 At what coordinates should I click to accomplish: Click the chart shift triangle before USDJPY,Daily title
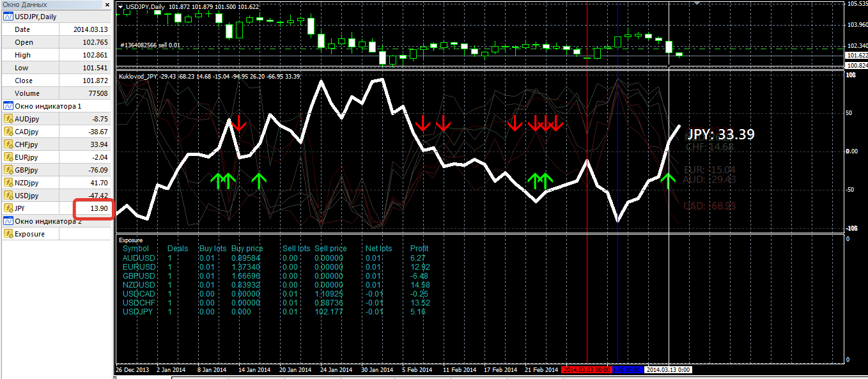point(121,6)
